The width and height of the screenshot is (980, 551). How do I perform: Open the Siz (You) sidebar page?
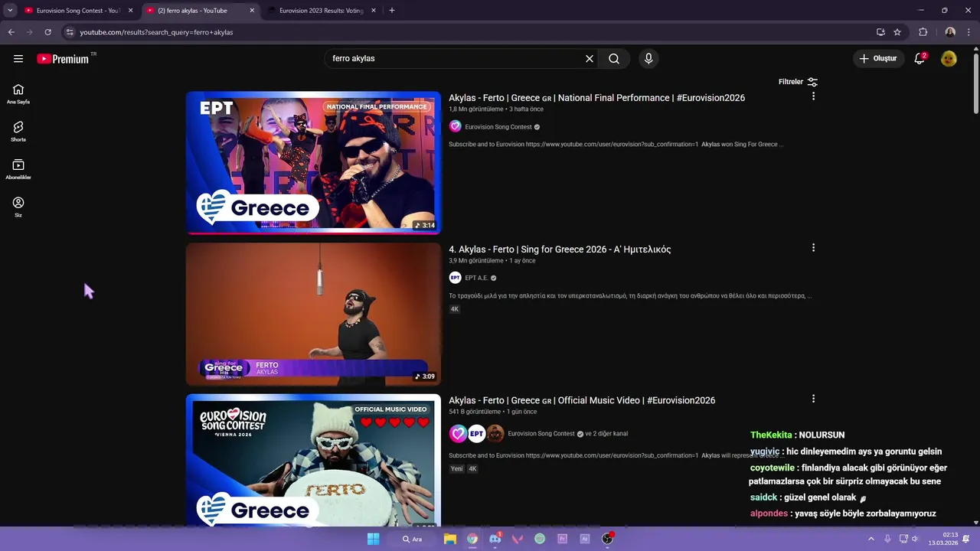18,207
